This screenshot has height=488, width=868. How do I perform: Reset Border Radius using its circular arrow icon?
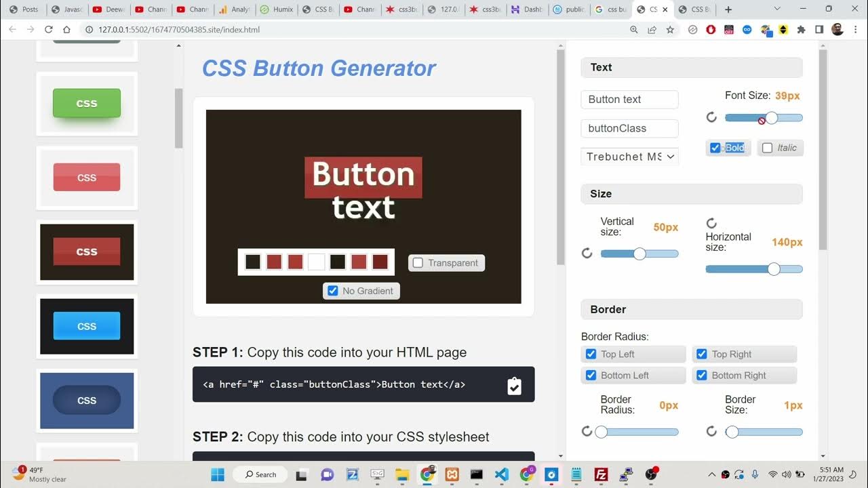(587, 432)
